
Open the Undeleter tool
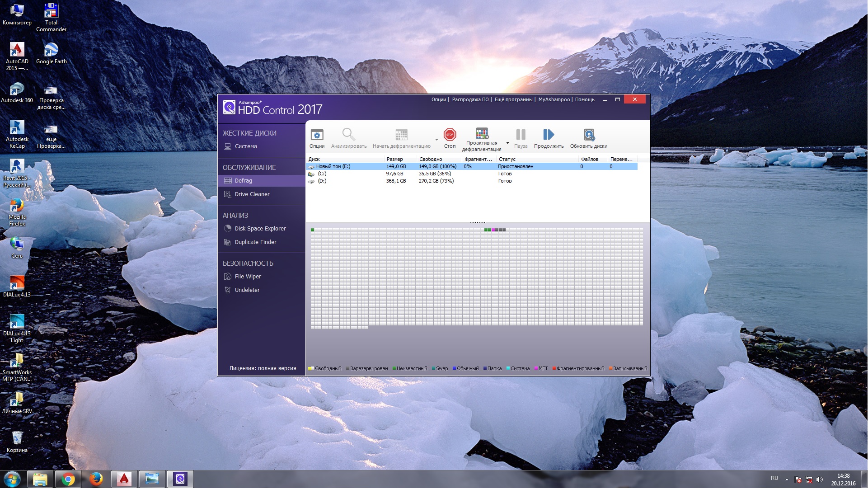247,290
